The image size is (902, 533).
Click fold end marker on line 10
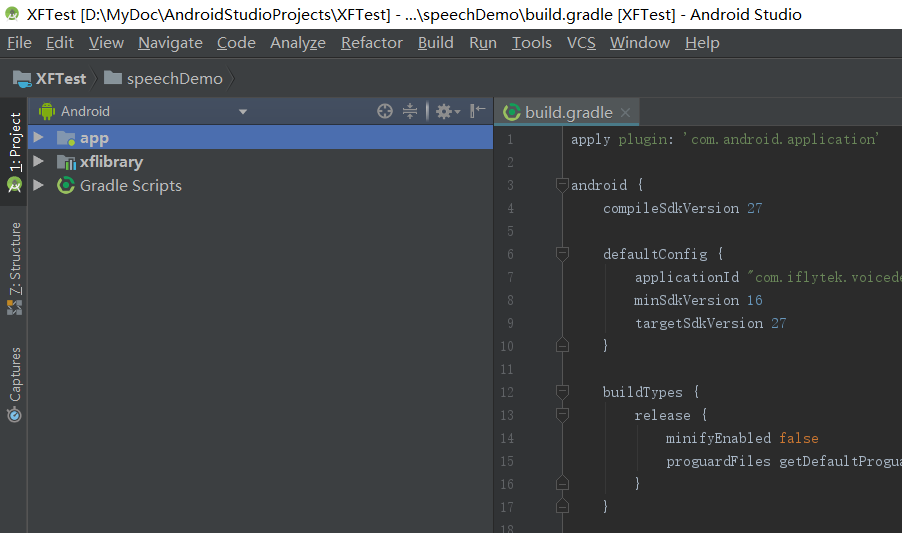[562, 345]
